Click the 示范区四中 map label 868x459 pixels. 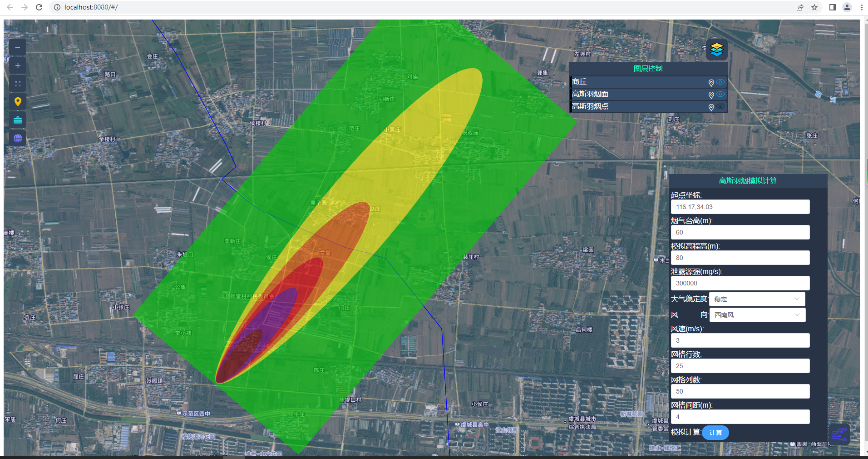point(196,414)
